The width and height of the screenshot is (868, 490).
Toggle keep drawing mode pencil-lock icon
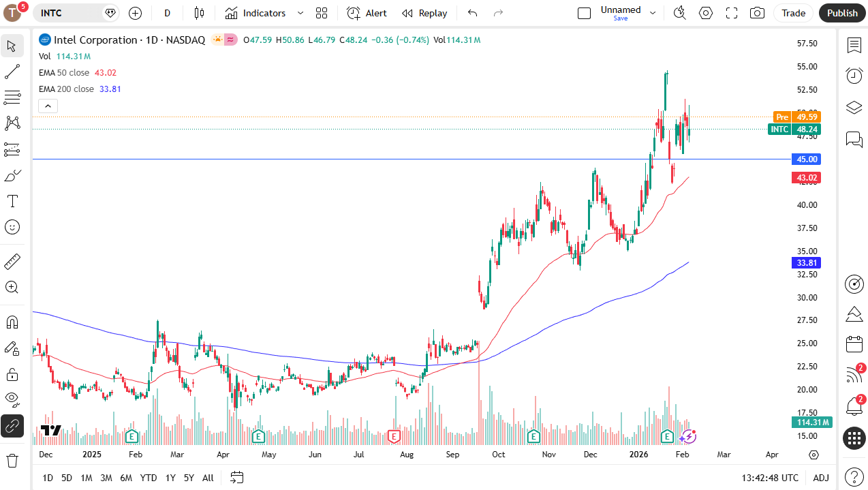click(x=12, y=348)
